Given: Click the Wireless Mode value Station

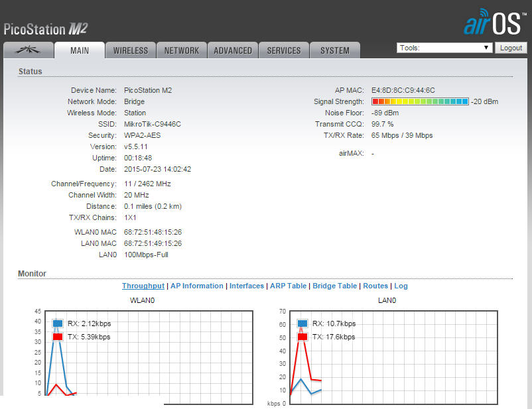Looking at the screenshot, I should 135,113.
